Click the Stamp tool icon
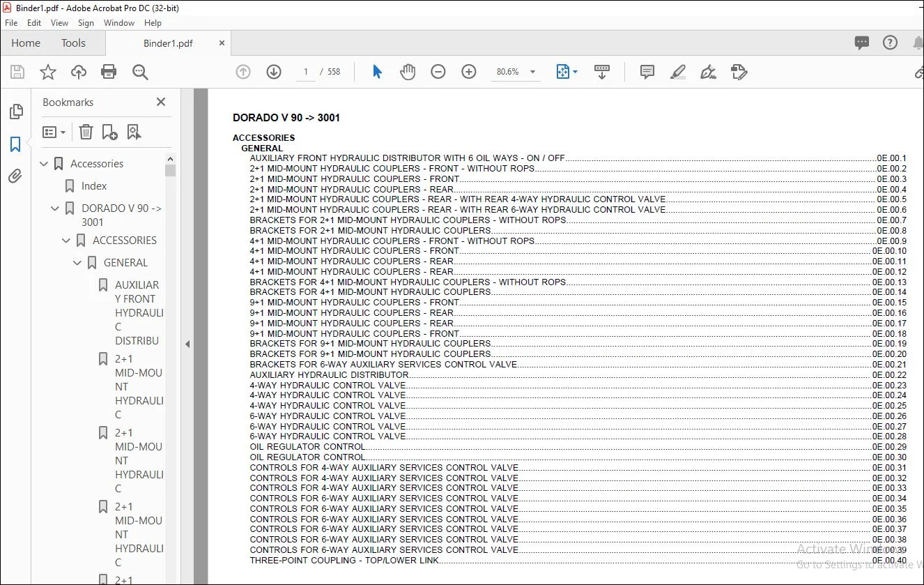 tap(739, 72)
